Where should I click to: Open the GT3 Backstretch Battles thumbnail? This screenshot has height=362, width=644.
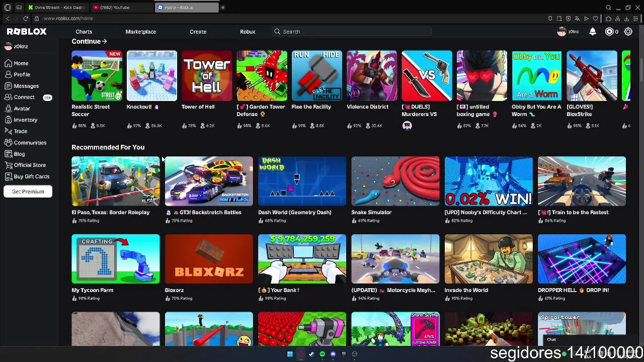click(x=209, y=182)
